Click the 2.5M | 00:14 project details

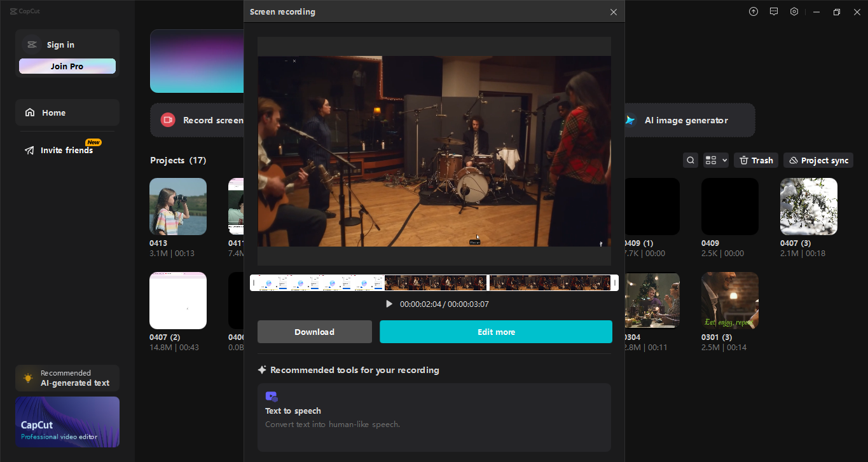click(x=724, y=348)
